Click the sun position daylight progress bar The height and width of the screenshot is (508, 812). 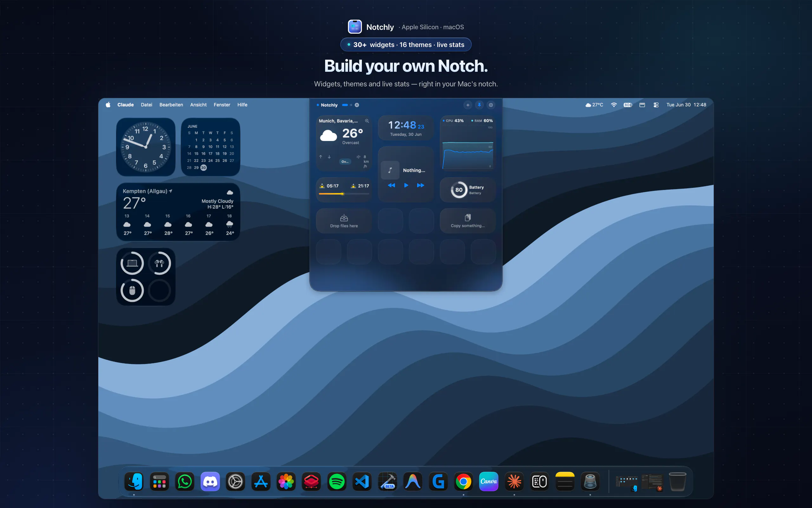pyautogui.click(x=344, y=194)
